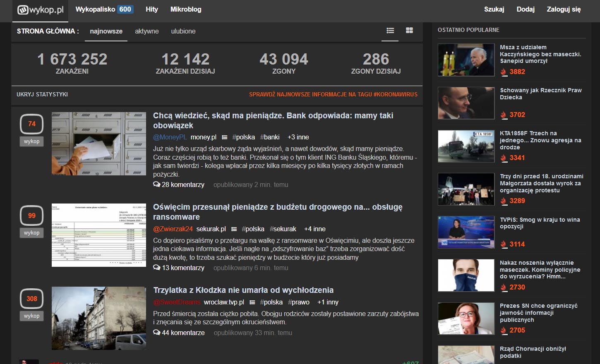Viewport: 600px width, 364px height.
Task: Open source domain money.pl
Action: (204, 137)
